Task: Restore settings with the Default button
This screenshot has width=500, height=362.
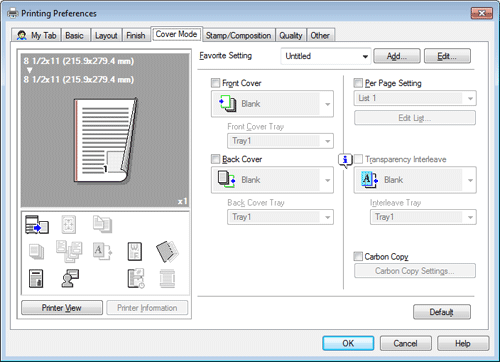Action: pos(442,312)
